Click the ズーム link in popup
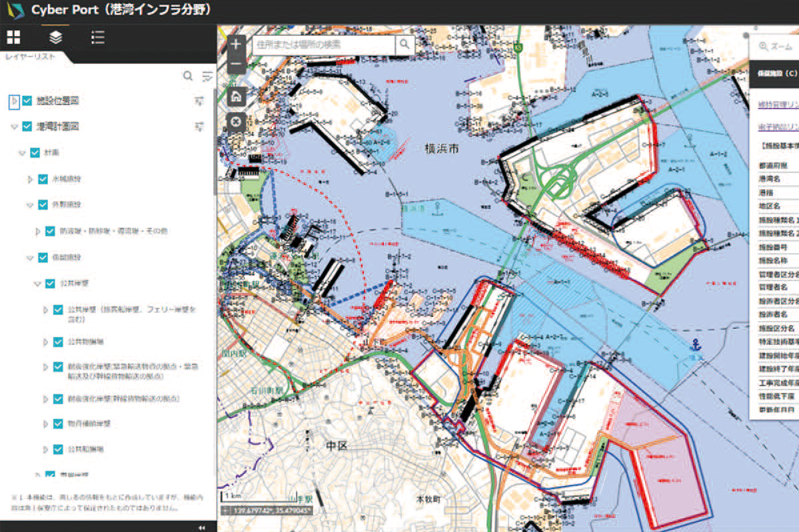This screenshot has width=799, height=532. pyautogui.click(x=776, y=47)
